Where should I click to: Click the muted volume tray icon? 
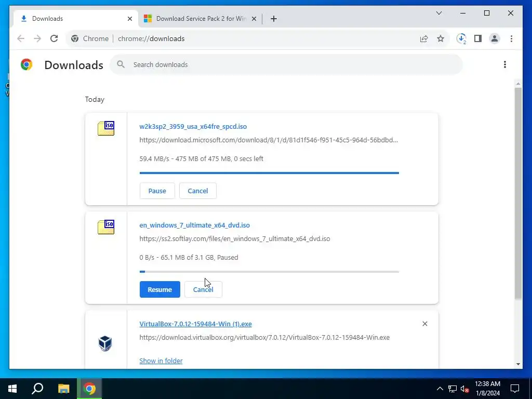[x=465, y=389]
